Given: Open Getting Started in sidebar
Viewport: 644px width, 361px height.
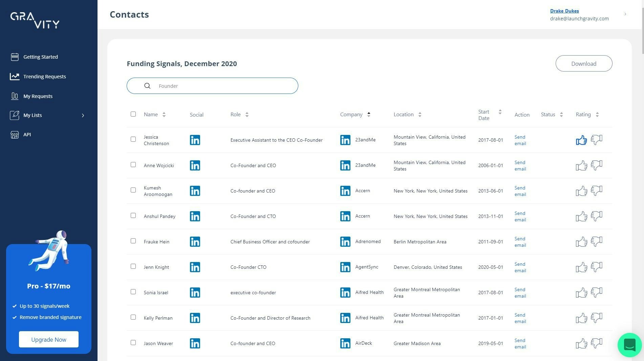Looking at the screenshot, I should 41,57.
